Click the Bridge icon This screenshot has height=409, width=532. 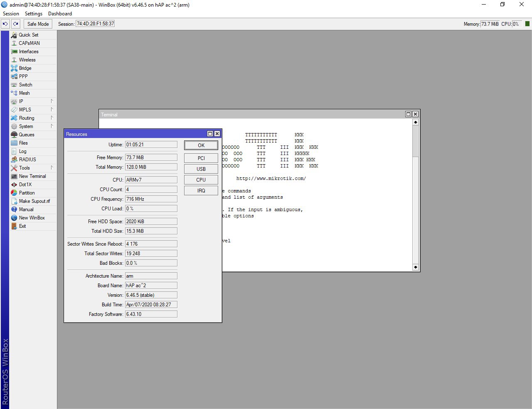pyautogui.click(x=14, y=68)
